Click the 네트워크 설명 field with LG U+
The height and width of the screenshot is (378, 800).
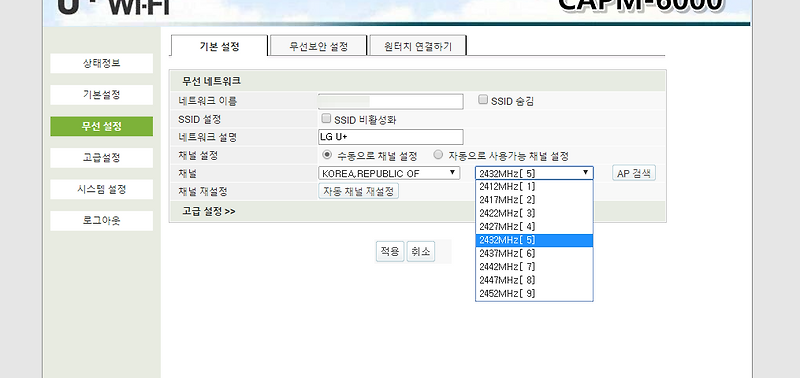390,137
